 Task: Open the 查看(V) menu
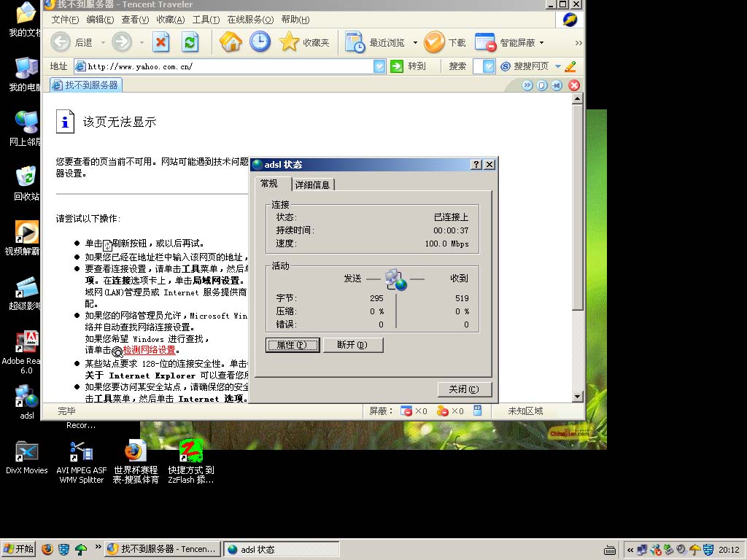click(x=135, y=20)
